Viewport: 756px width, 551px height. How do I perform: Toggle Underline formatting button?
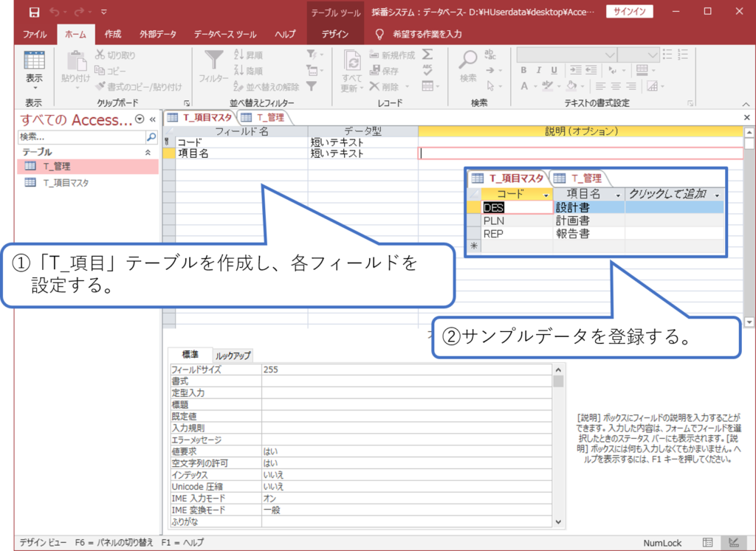point(554,70)
